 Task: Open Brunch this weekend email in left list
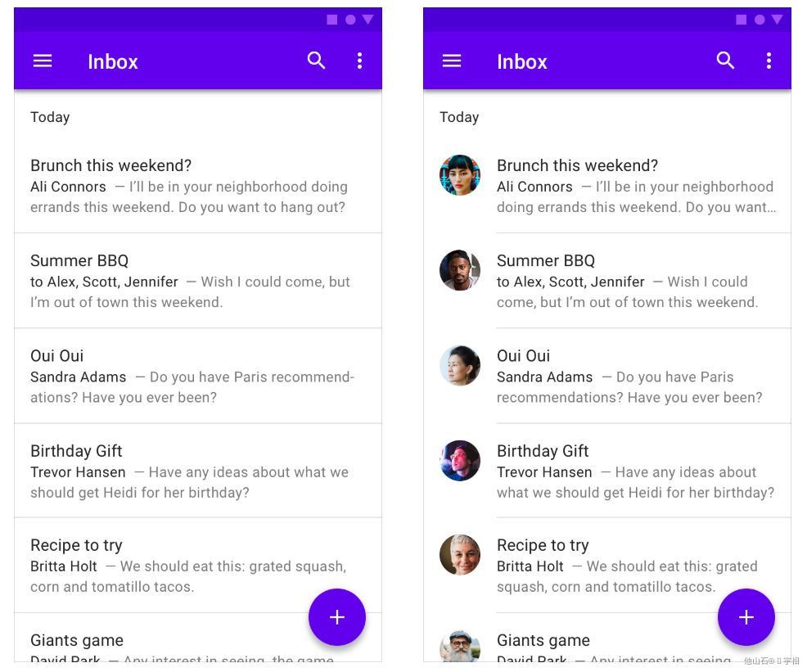198,186
